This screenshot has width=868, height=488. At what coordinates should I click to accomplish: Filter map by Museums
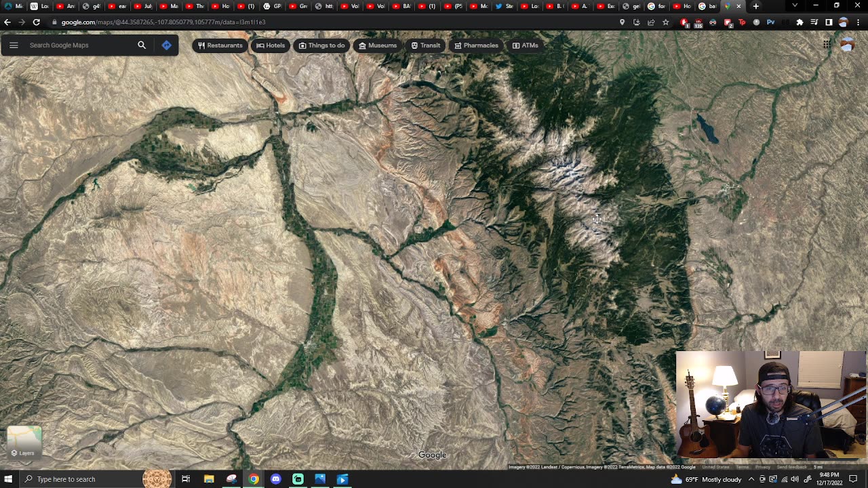tap(377, 45)
